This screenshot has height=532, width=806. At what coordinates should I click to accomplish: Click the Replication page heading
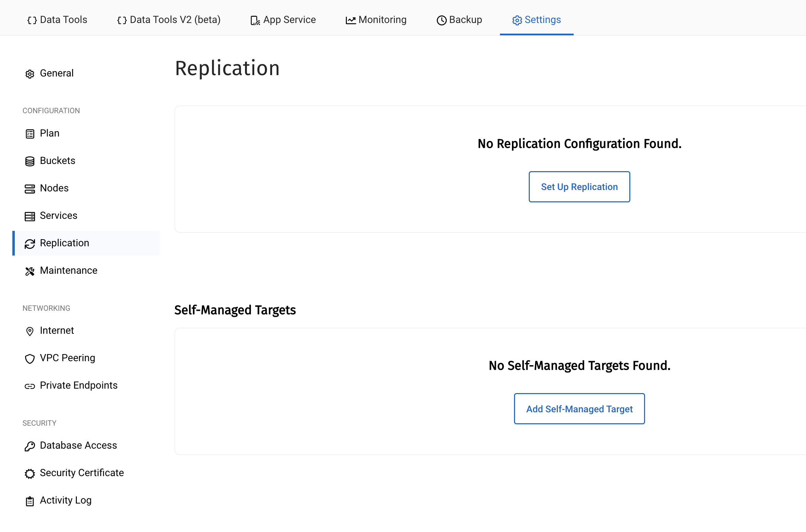pyautogui.click(x=227, y=68)
